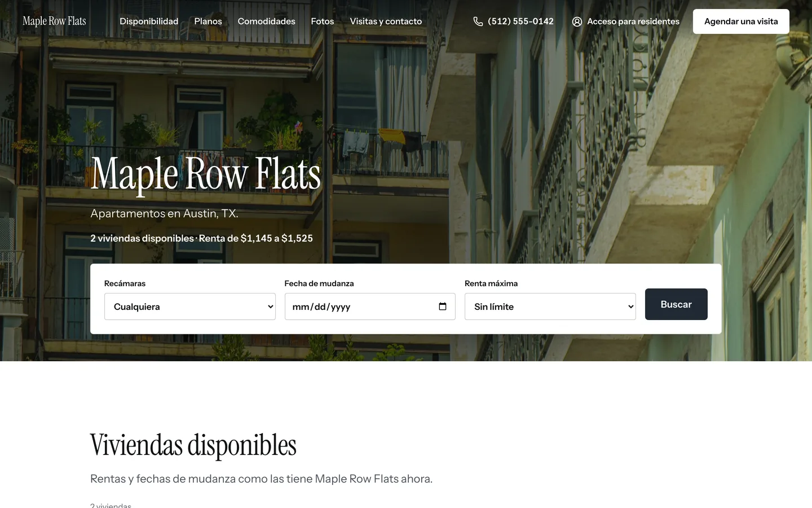Open the Comodidades nav link
Viewport: 812px width, 508px height.
click(x=266, y=21)
